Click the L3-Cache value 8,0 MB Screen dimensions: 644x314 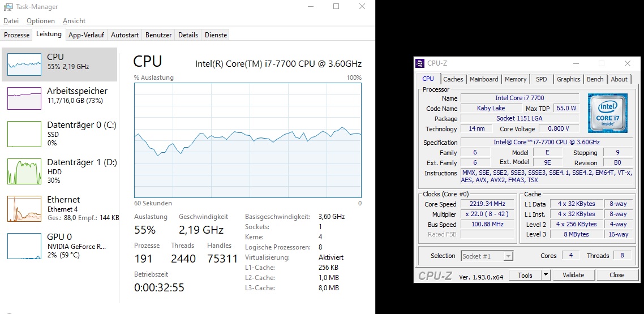coord(329,288)
